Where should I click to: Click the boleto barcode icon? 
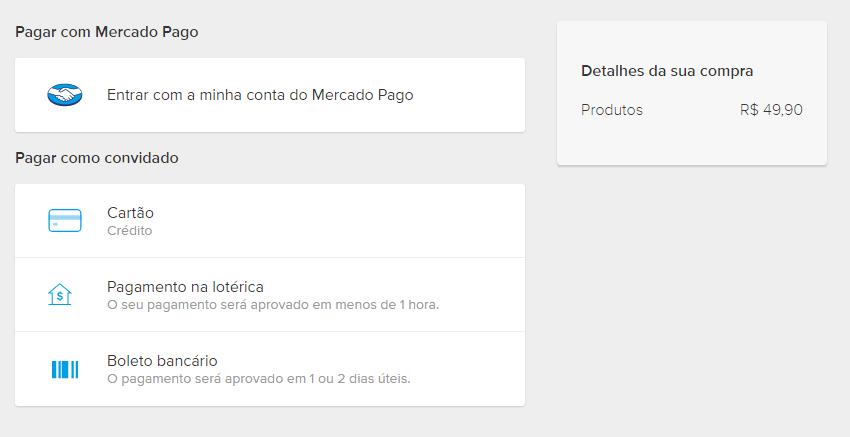(65, 369)
